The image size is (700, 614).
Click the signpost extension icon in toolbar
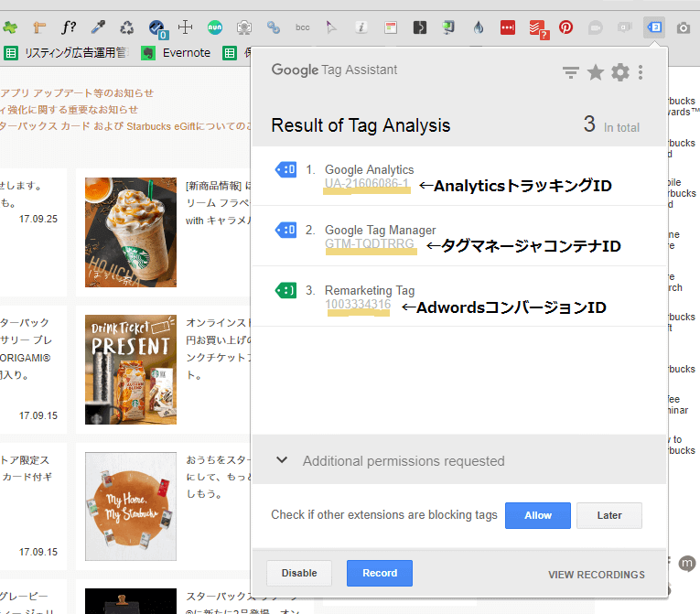[39, 27]
